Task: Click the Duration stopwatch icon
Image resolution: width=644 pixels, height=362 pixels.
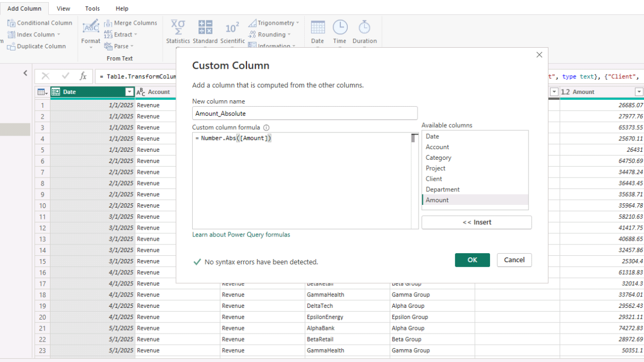Action: click(x=364, y=27)
